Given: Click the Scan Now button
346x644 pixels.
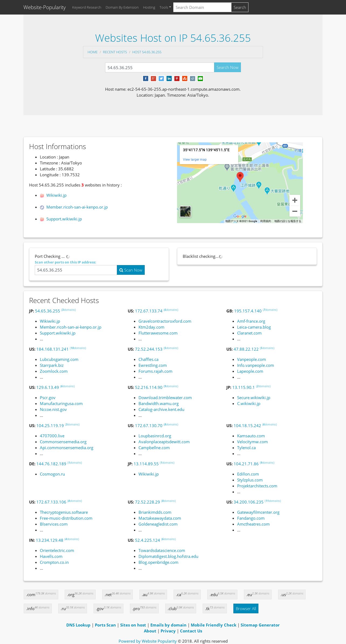Looking at the screenshot, I should click(x=131, y=270).
